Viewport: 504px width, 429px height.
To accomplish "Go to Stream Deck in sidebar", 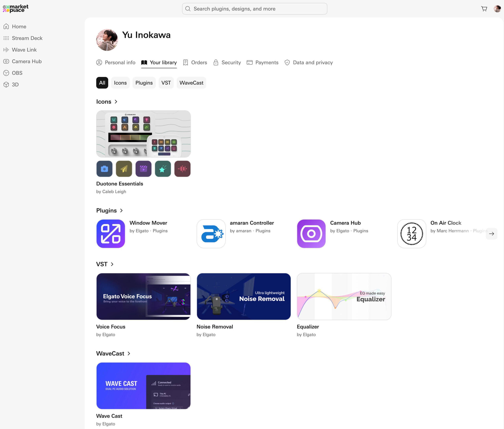I will 27,38.
